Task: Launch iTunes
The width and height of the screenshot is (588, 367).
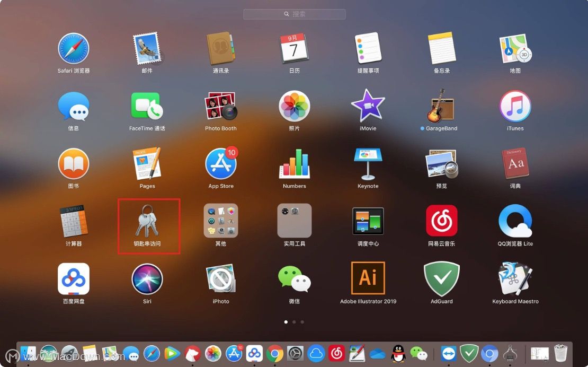Action: [515, 106]
